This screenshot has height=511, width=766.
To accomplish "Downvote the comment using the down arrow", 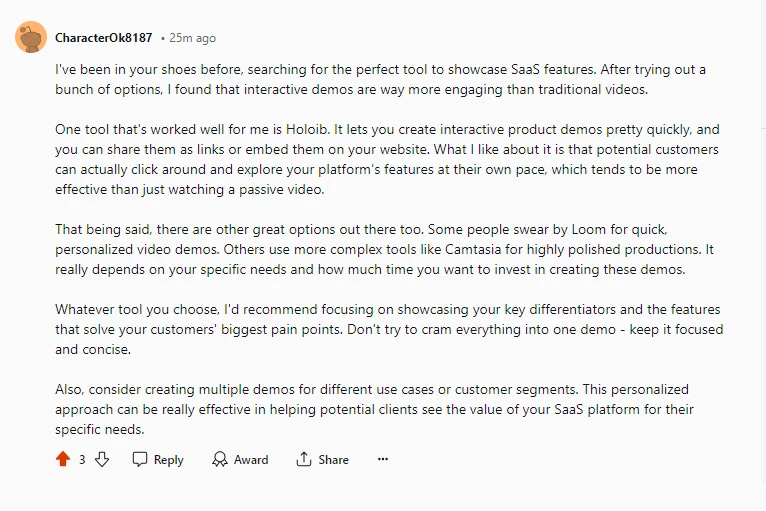I will pyautogui.click(x=102, y=459).
